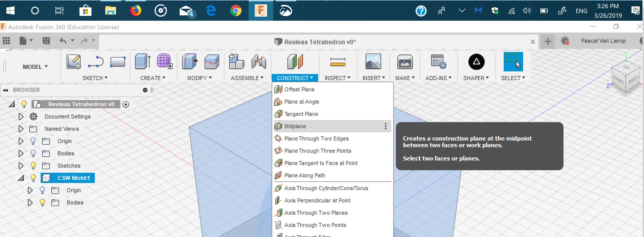Open the Pascal Van Lierop account menu
The width and height of the screenshot is (644, 237).
tap(603, 41)
